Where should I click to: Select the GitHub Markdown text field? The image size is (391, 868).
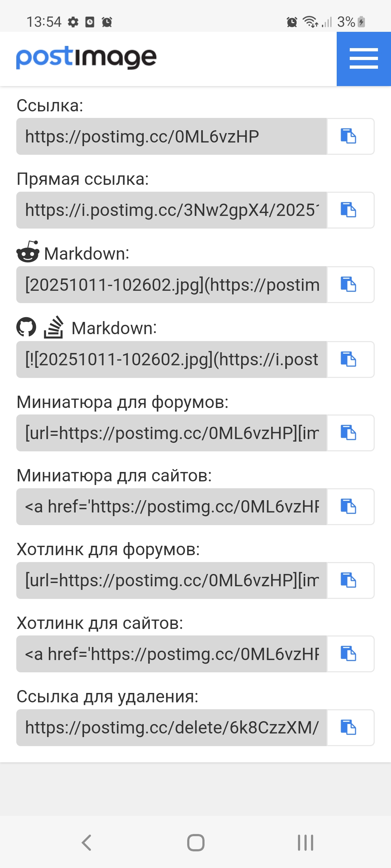(x=172, y=359)
